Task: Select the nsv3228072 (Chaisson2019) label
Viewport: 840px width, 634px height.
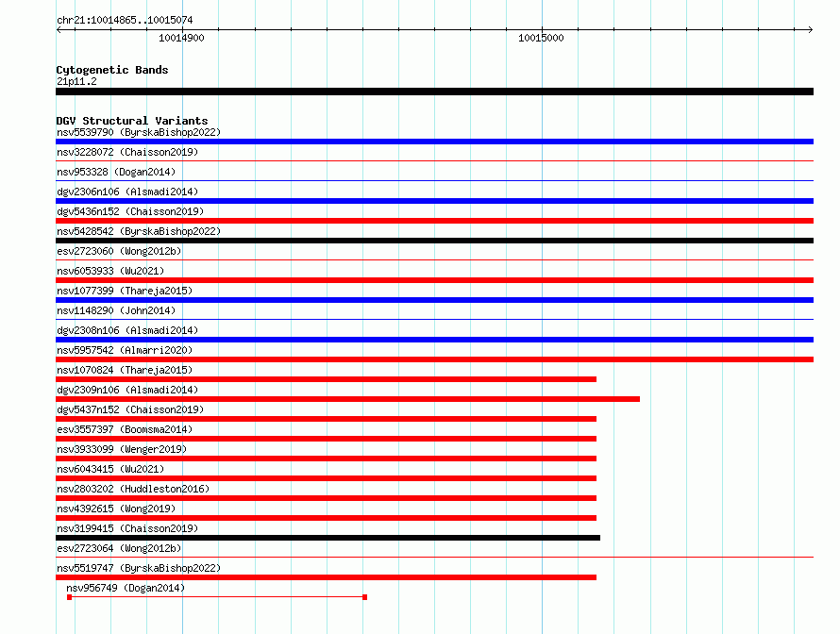Action: [x=127, y=152]
